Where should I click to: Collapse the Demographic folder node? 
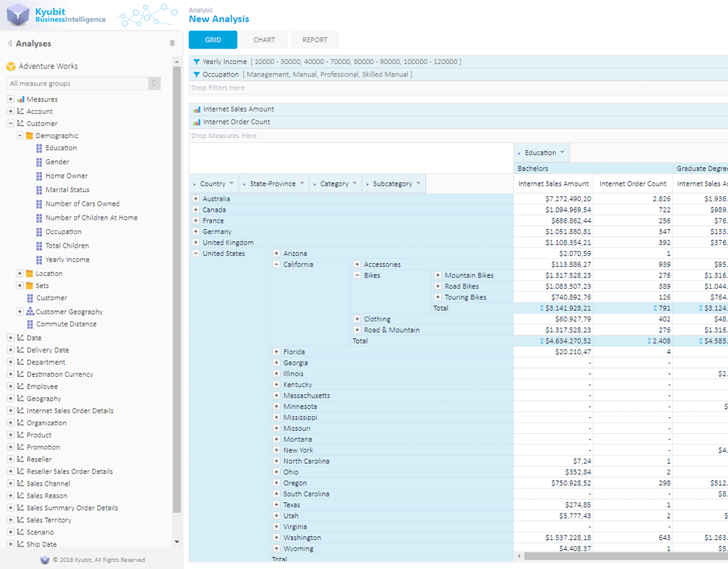(19, 136)
